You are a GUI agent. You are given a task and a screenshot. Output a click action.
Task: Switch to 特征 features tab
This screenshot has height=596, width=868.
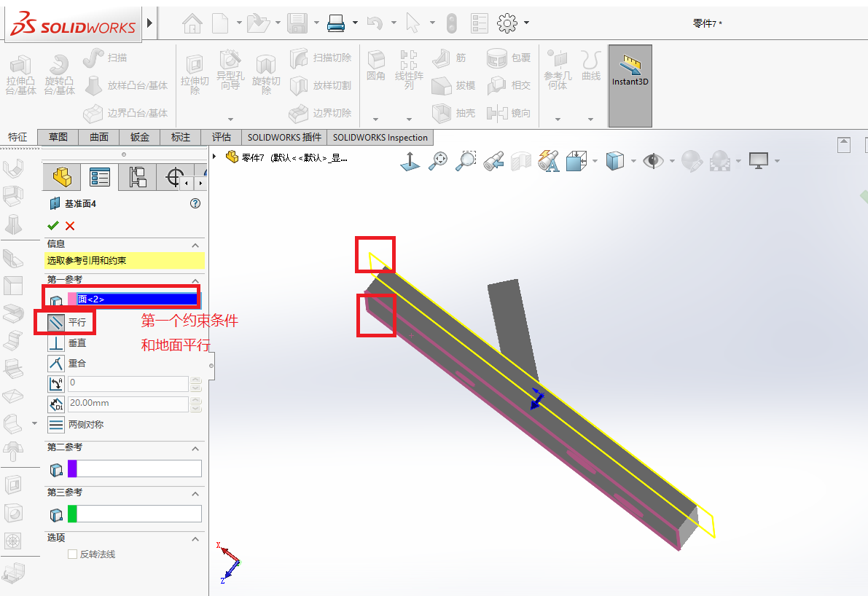tap(17, 137)
